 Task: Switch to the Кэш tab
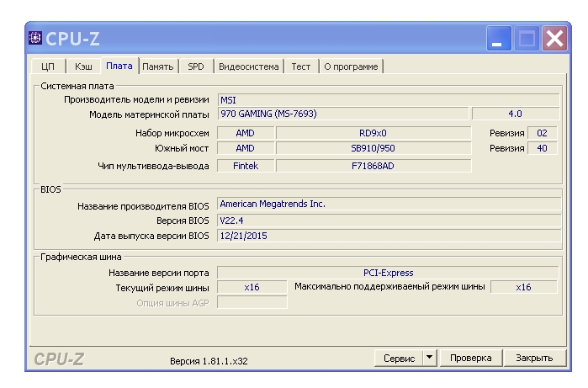pyautogui.click(x=83, y=66)
